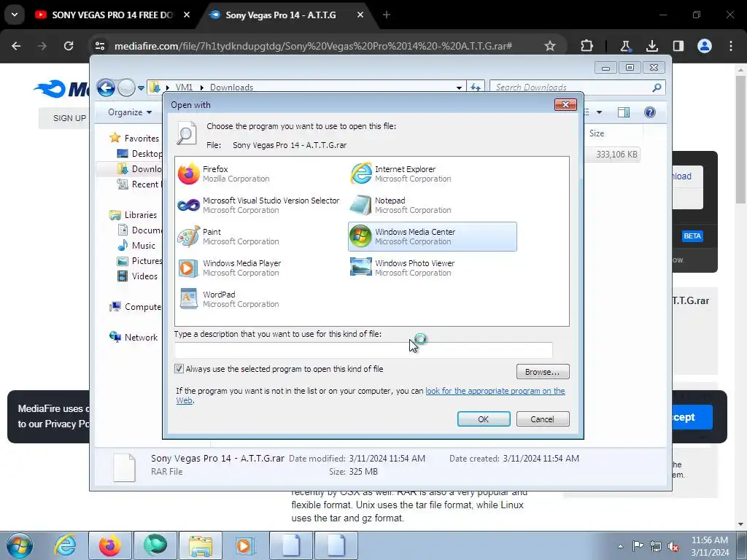Click Explorer back navigation arrow

coord(107,87)
